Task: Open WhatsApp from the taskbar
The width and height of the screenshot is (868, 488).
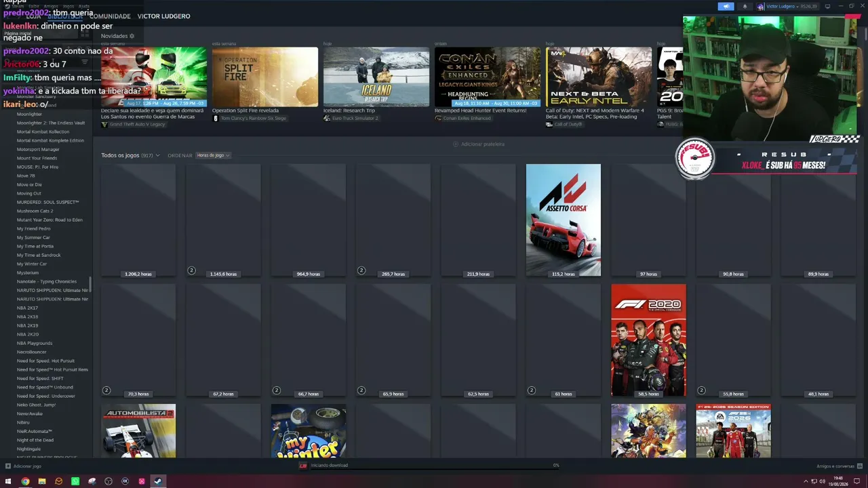Action: (75, 481)
